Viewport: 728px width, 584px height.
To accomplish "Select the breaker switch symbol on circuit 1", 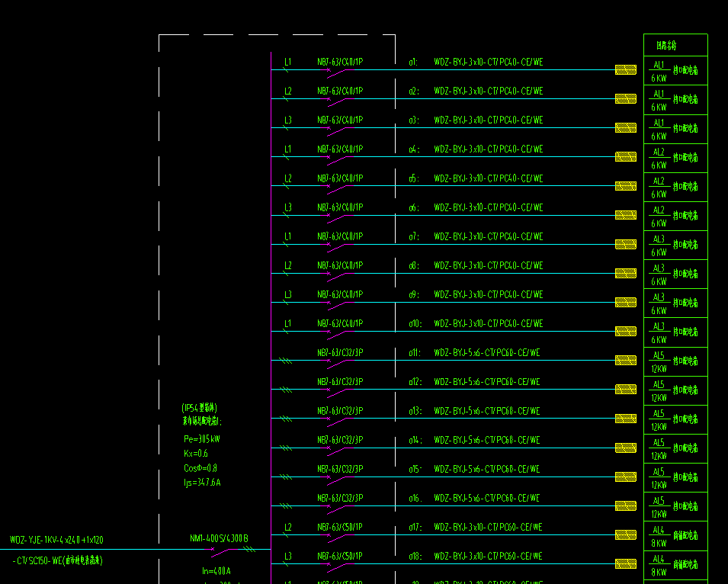I will [x=337, y=73].
